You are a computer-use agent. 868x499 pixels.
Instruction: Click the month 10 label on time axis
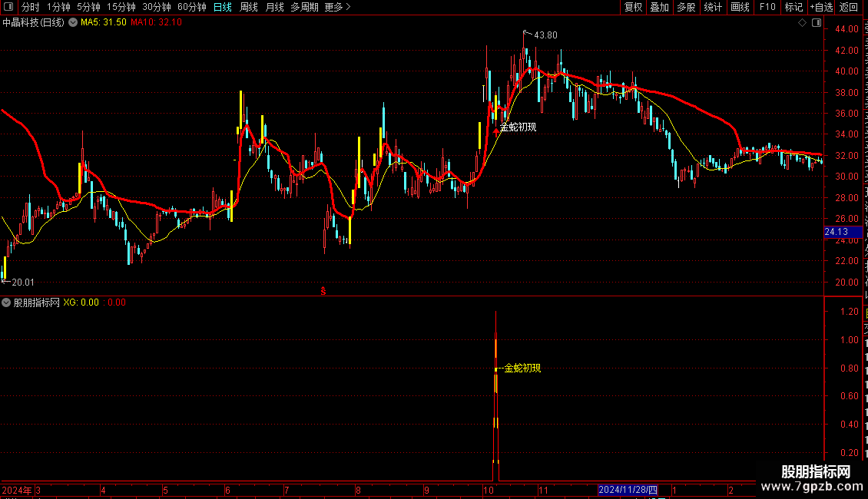tap(489, 490)
